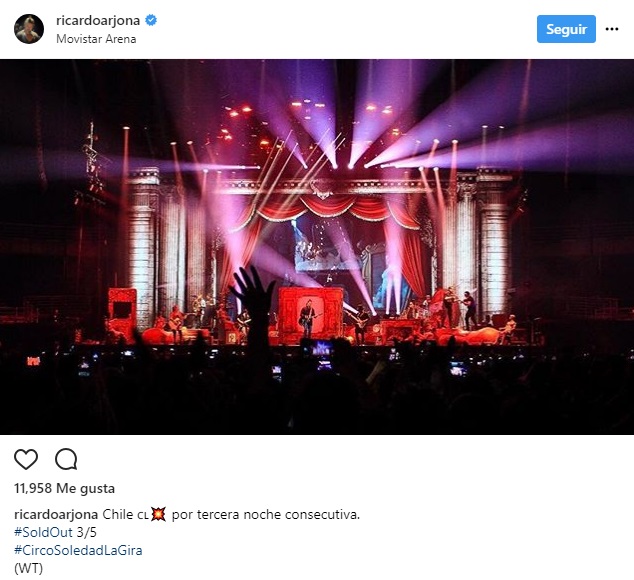The width and height of the screenshot is (634, 580).
Task: Click the blue verified badge
Action: tap(152, 20)
